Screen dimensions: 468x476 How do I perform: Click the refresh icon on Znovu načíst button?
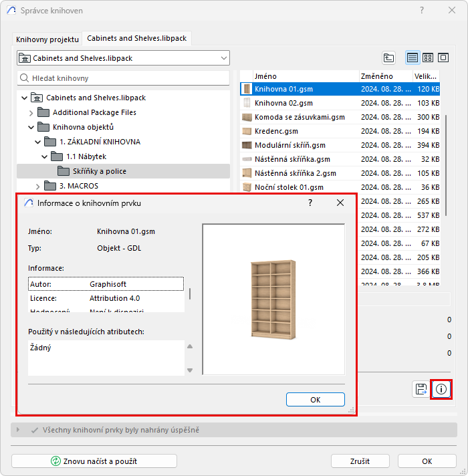55,461
